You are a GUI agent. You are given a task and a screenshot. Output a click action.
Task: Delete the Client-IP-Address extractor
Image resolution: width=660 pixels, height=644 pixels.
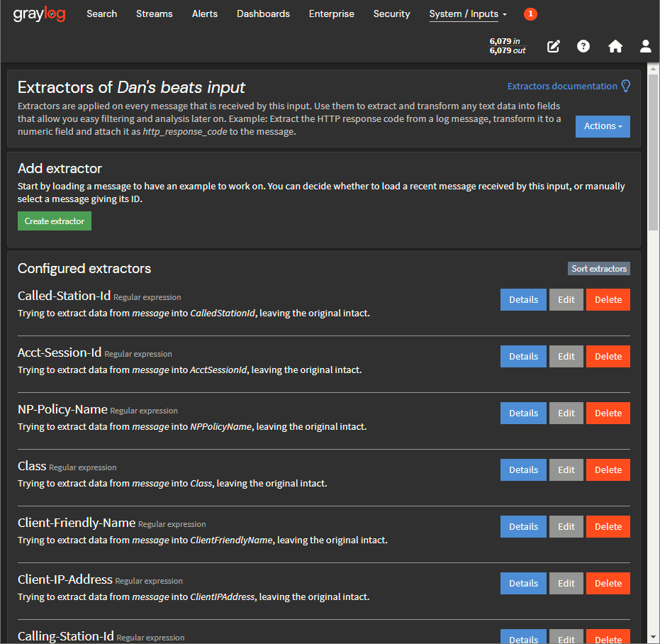tap(608, 583)
